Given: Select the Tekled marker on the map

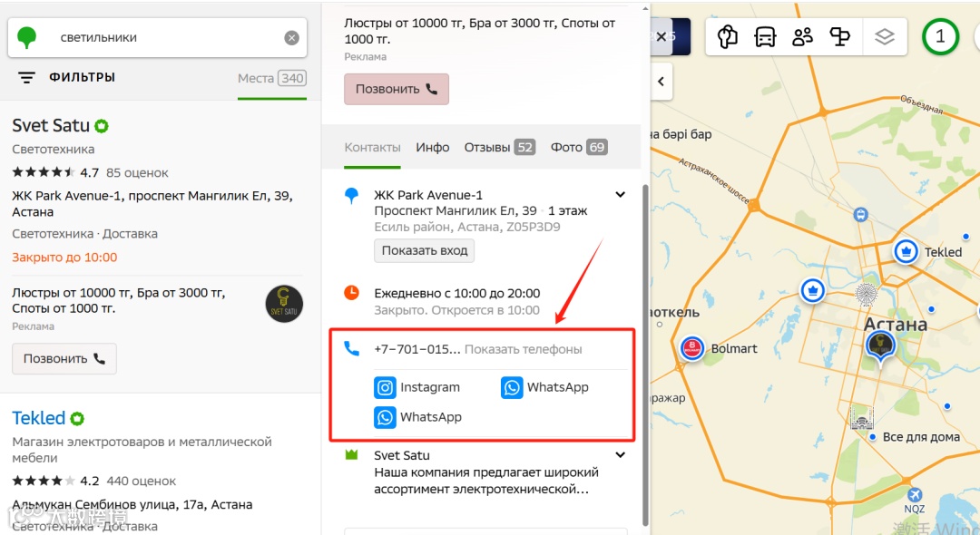Looking at the screenshot, I should coord(906,251).
